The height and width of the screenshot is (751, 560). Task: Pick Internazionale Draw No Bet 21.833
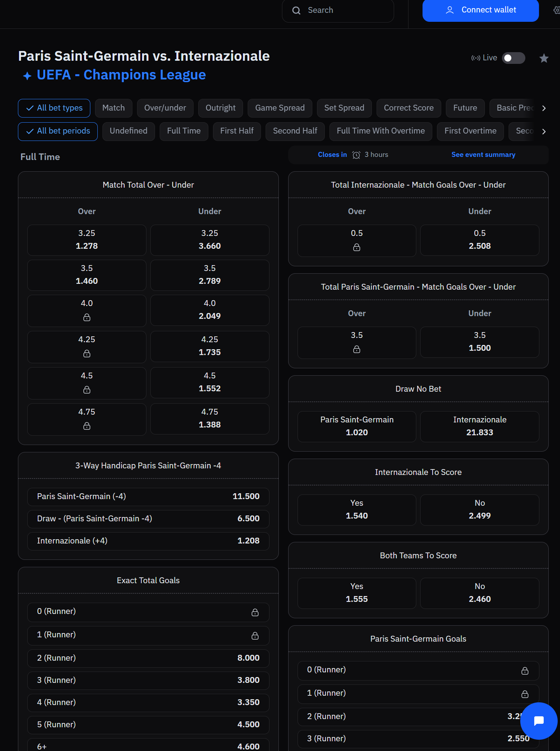pyautogui.click(x=480, y=427)
